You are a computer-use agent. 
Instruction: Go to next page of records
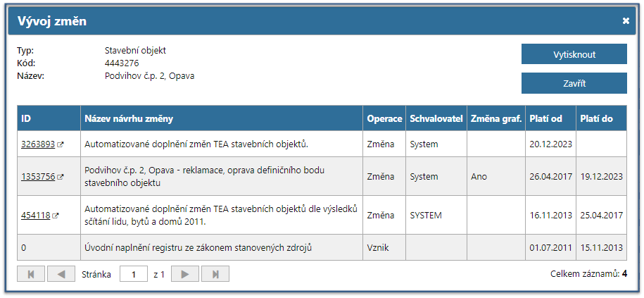click(x=185, y=275)
